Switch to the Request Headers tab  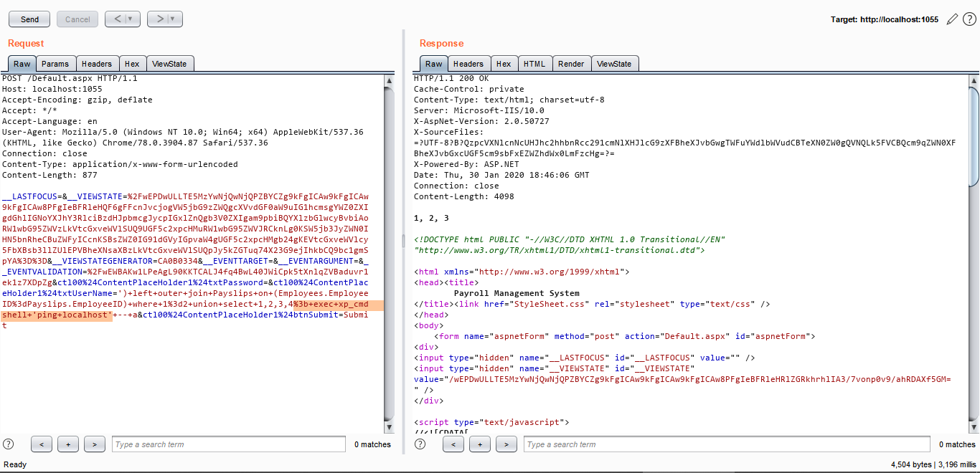pos(96,64)
